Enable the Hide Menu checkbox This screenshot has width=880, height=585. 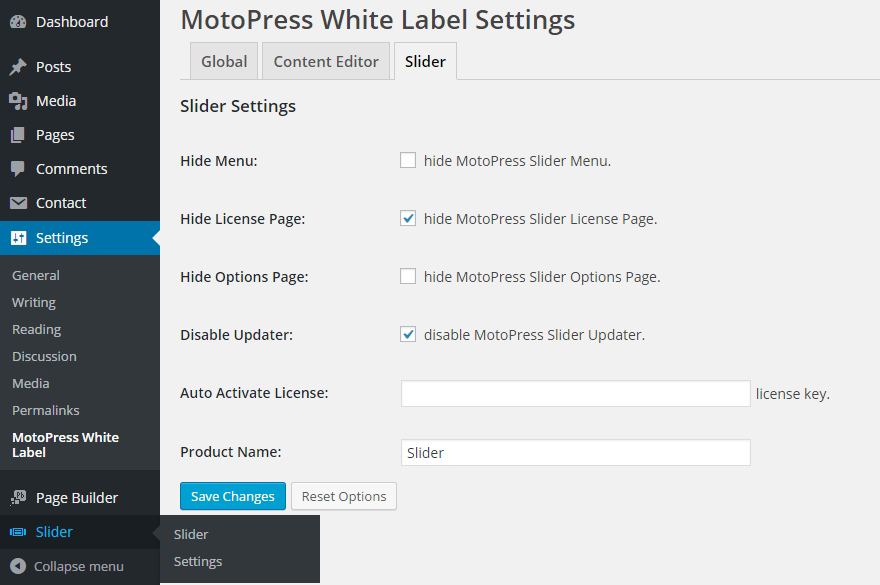[x=408, y=161]
